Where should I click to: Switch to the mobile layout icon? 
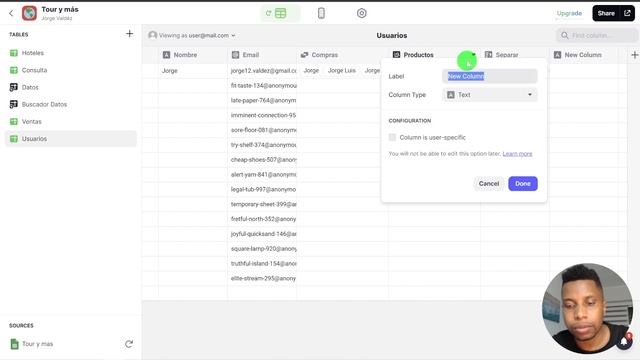point(321,13)
